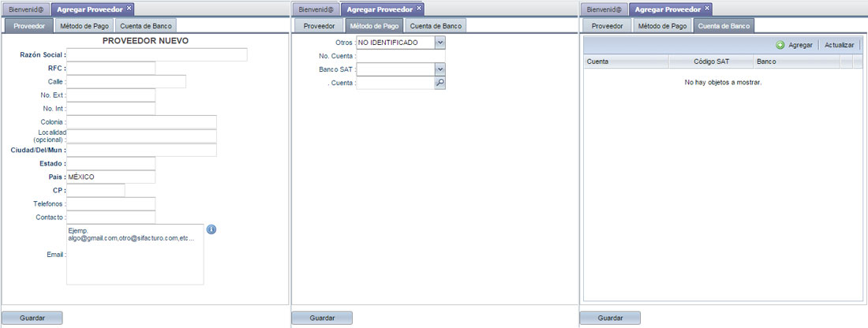Click the blue info icon beside Email
868x328 pixels.
click(211, 229)
